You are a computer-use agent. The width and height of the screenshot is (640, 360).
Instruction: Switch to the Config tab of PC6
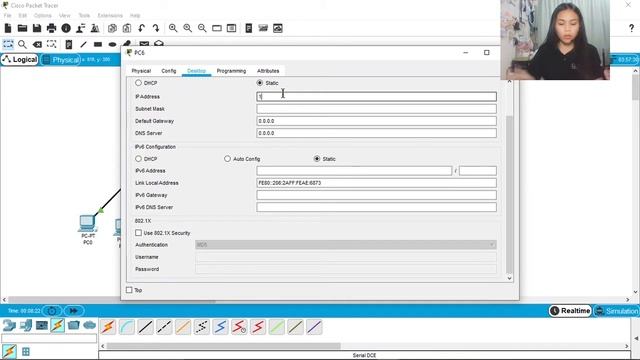(x=169, y=71)
